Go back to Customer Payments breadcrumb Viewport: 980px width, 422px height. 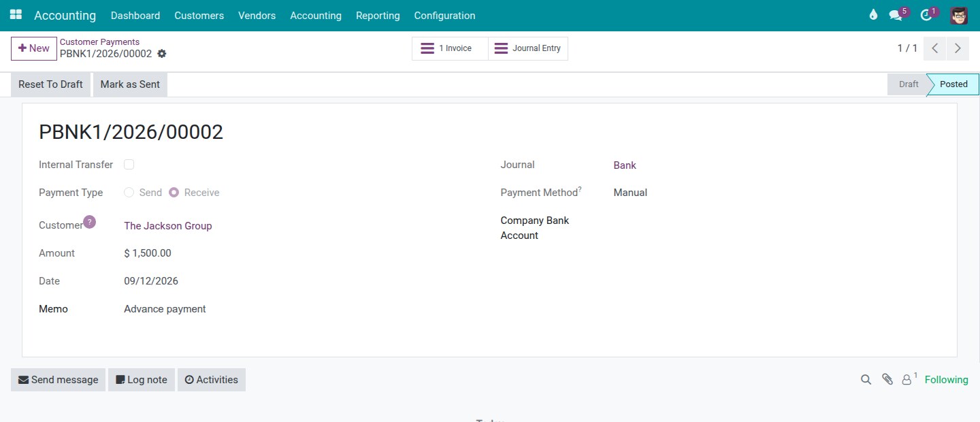(99, 42)
